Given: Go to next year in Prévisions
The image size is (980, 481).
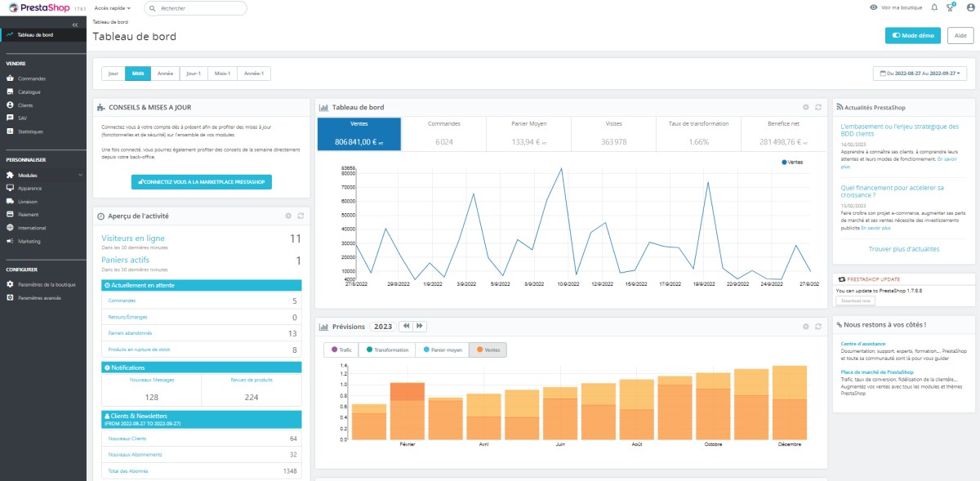Looking at the screenshot, I should point(420,326).
